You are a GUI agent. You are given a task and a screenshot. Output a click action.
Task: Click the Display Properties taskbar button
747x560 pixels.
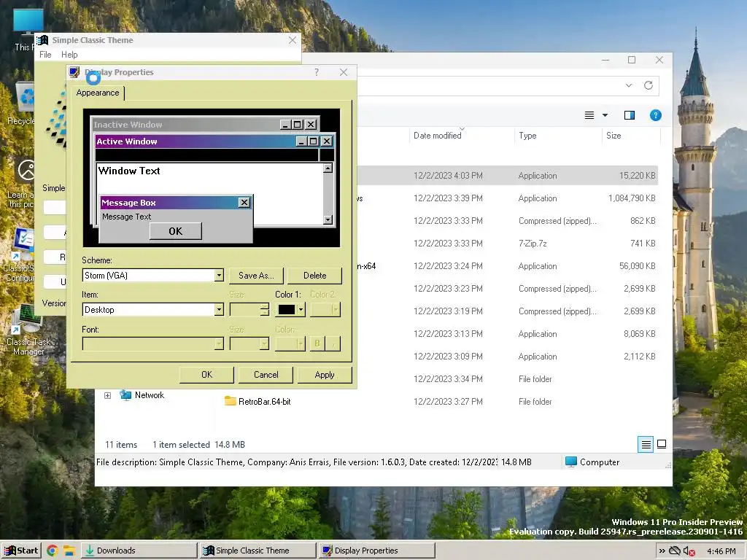coord(376,551)
